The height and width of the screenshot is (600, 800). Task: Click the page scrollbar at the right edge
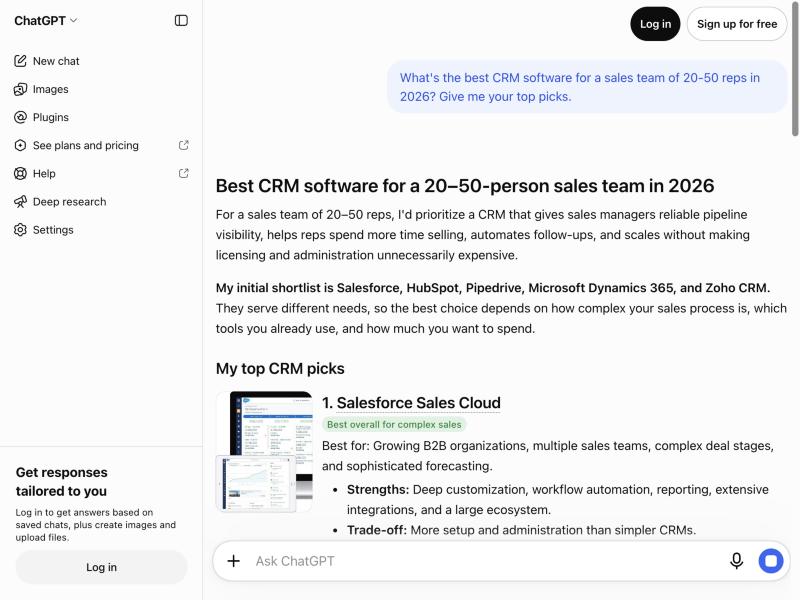pyautogui.click(x=795, y=71)
